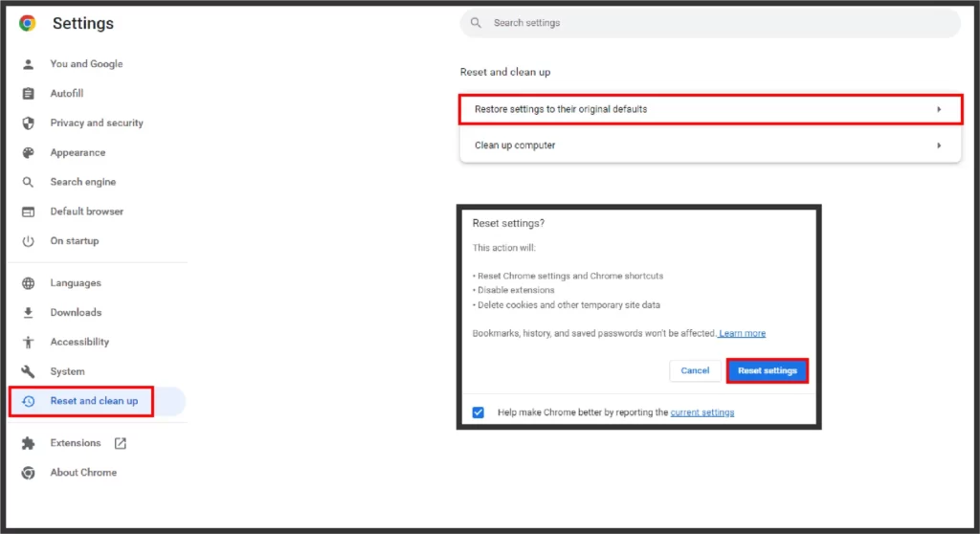980x534 pixels.
Task: Click the clipboard icon next to Autofill
Action: coord(28,94)
